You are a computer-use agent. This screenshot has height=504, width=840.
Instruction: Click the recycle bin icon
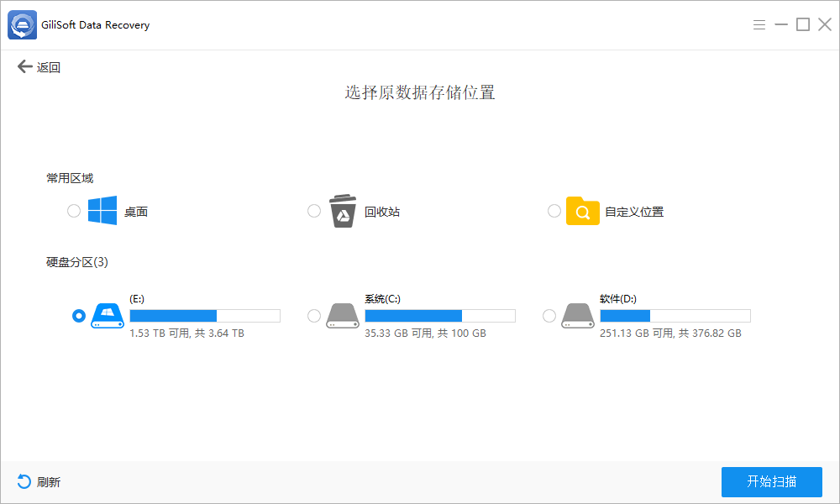pyautogui.click(x=343, y=211)
